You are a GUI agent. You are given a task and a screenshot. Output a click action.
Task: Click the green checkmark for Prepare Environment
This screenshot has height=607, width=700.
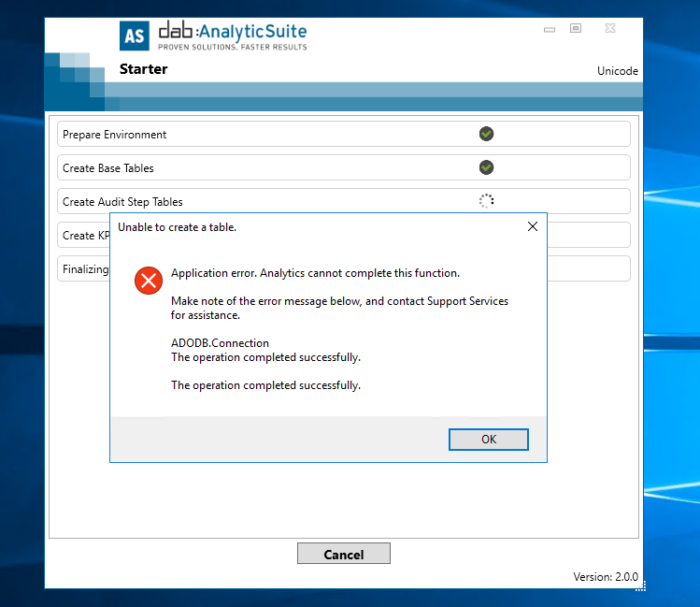click(x=486, y=134)
